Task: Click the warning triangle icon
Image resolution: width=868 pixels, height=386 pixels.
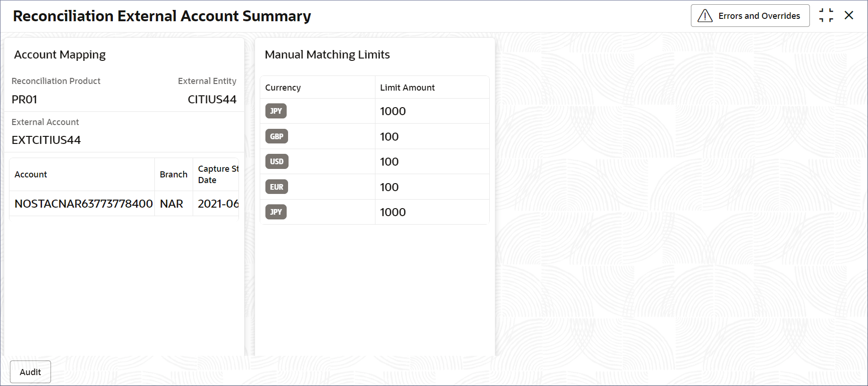Action: [x=705, y=16]
